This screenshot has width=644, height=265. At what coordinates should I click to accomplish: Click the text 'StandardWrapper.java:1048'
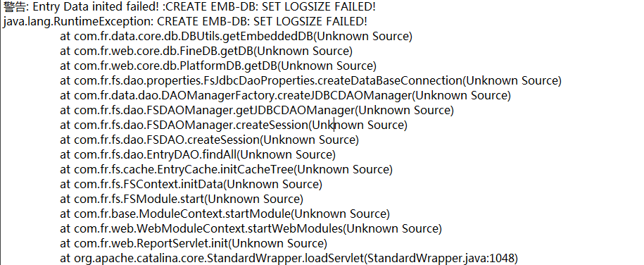point(441,259)
